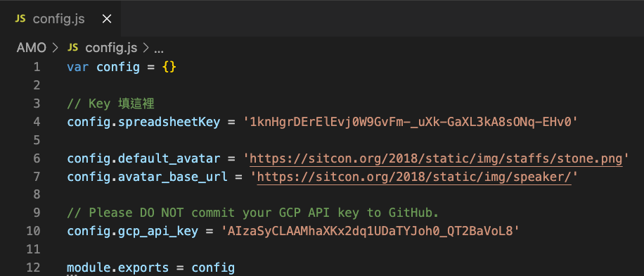Click module.exports on line 12
The image size is (644, 276).
point(118,268)
